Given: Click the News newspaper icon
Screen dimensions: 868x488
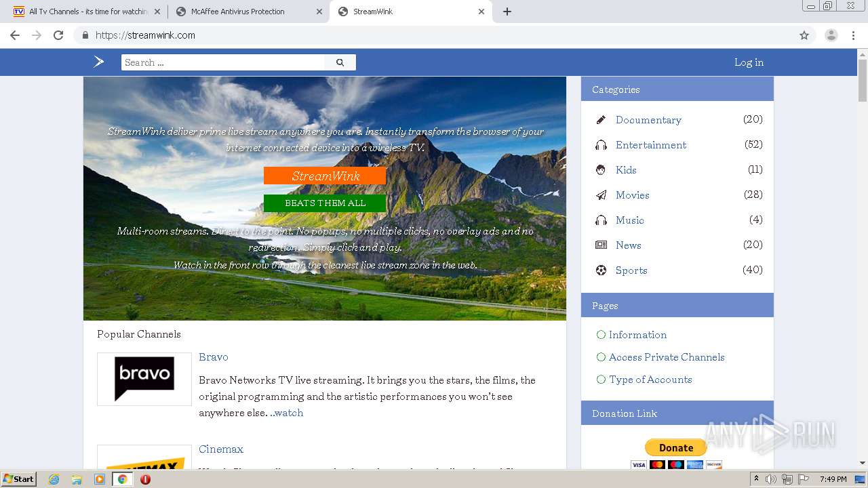Looking at the screenshot, I should tap(601, 245).
